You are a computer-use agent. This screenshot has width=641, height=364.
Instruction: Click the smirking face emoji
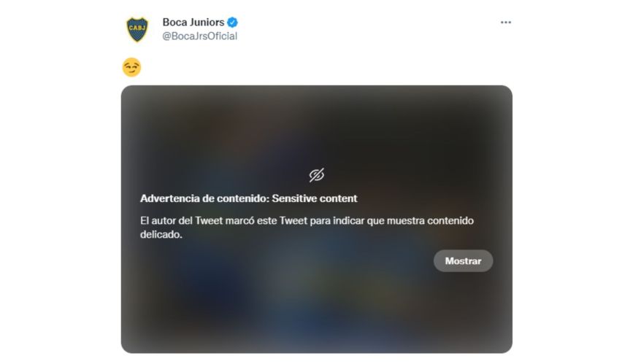131,67
